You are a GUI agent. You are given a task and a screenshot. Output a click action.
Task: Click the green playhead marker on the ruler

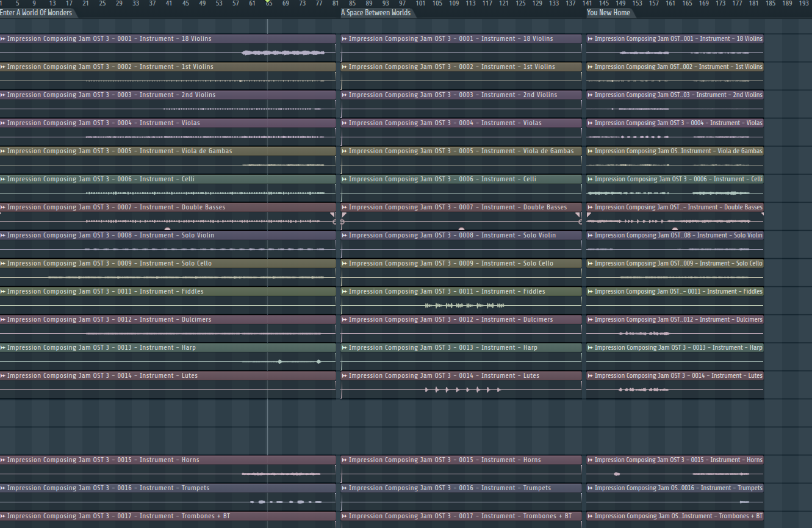268,3
